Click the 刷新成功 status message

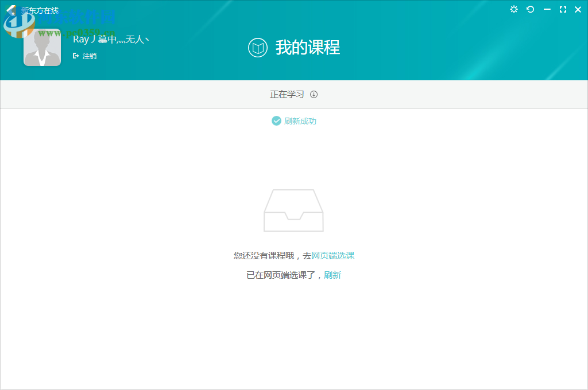click(x=300, y=121)
